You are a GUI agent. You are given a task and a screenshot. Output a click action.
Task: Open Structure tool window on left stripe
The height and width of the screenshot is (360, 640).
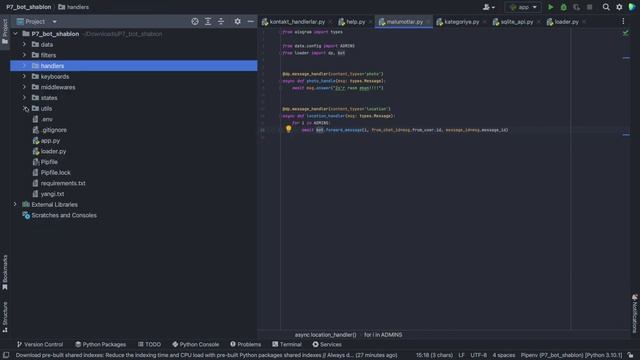click(x=5, y=317)
